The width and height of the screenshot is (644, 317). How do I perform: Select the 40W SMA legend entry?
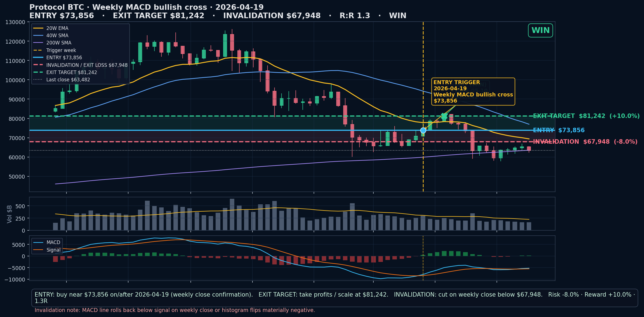pyautogui.click(x=51, y=36)
